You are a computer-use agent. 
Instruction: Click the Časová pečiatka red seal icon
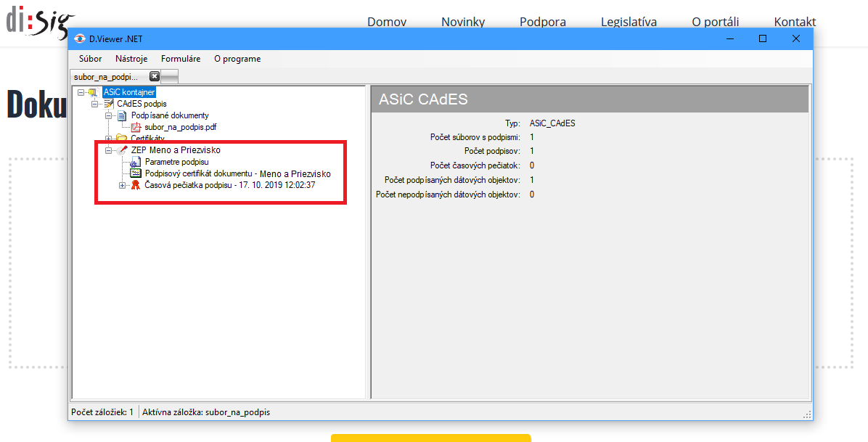click(x=136, y=186)
